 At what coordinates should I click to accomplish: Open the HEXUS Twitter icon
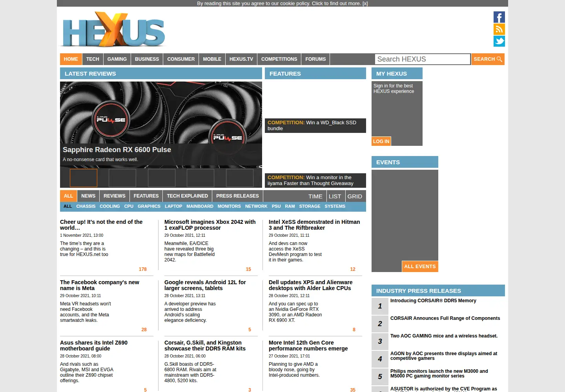(499, 41)
